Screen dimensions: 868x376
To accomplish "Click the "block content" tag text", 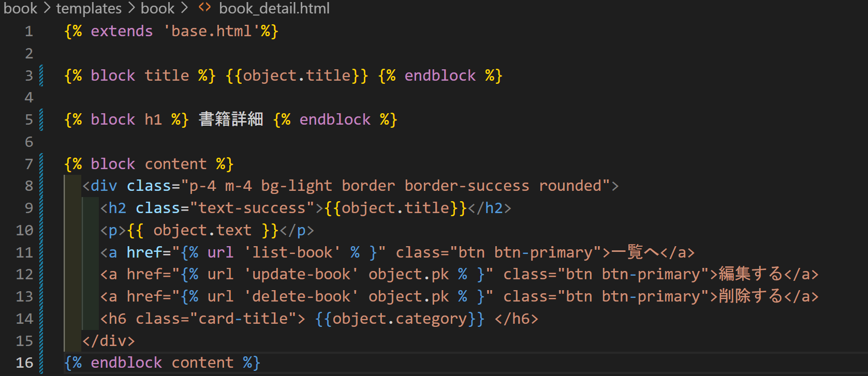I will 149,164.
